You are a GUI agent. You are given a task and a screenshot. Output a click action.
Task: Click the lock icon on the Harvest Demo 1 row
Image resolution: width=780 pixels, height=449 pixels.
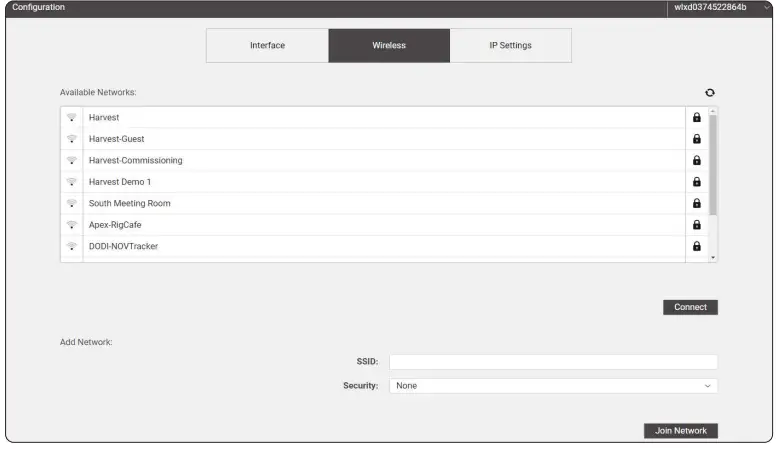[x=696, y=181]
